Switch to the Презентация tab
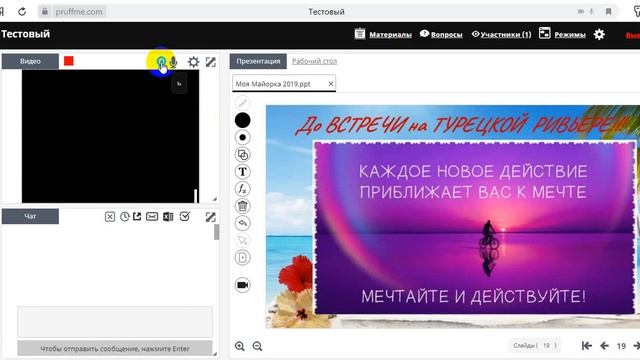The image size is (640, 360). tap(258, 61)
